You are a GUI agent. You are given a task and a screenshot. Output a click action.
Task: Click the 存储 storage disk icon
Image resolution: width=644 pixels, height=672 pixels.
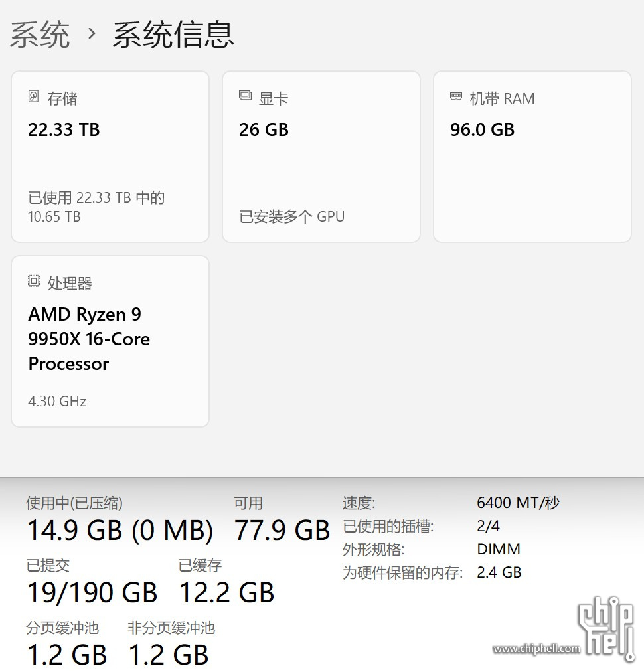(33, 96)
